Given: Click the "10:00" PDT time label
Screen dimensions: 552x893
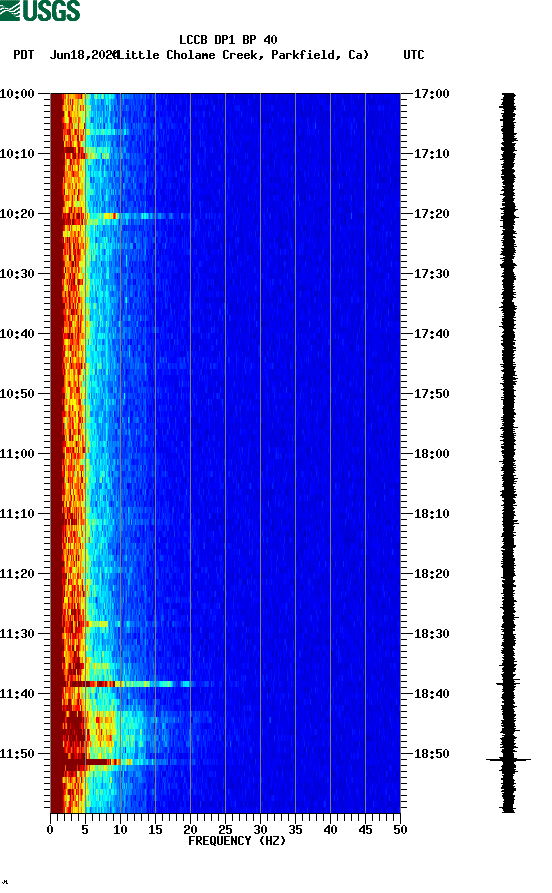Looking at the screenshot, I should [x=17, y=93].
